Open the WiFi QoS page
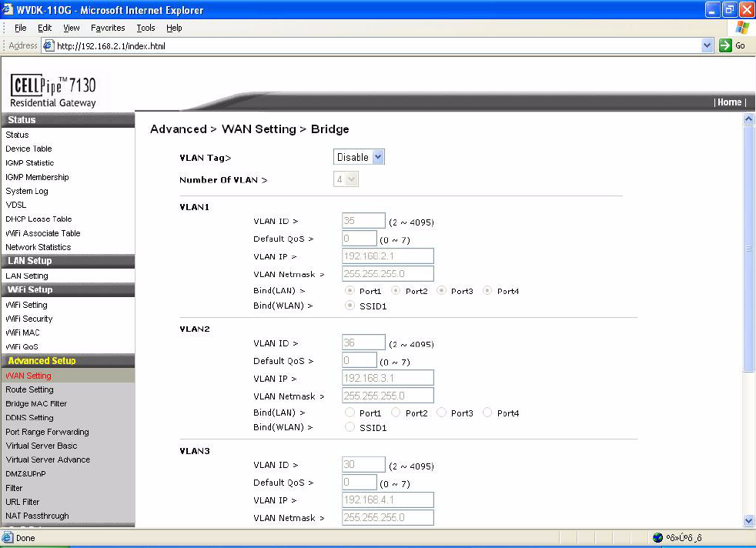 (22, 346)
